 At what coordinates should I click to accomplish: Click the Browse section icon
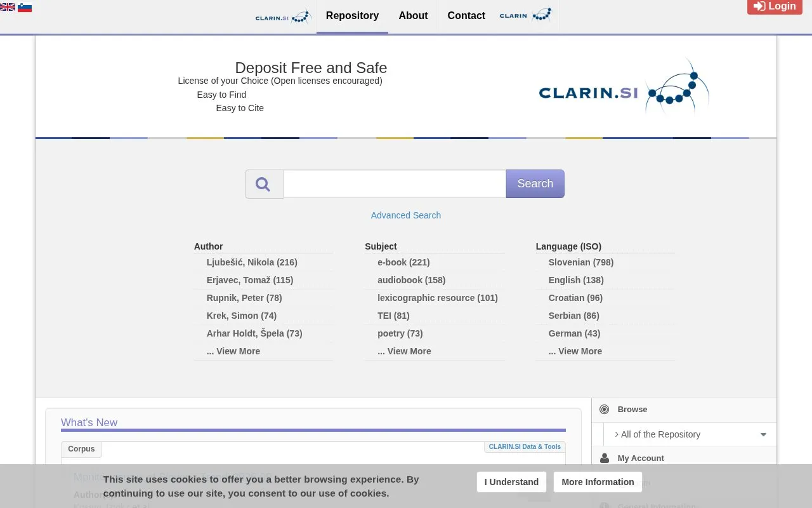(604, 410)
